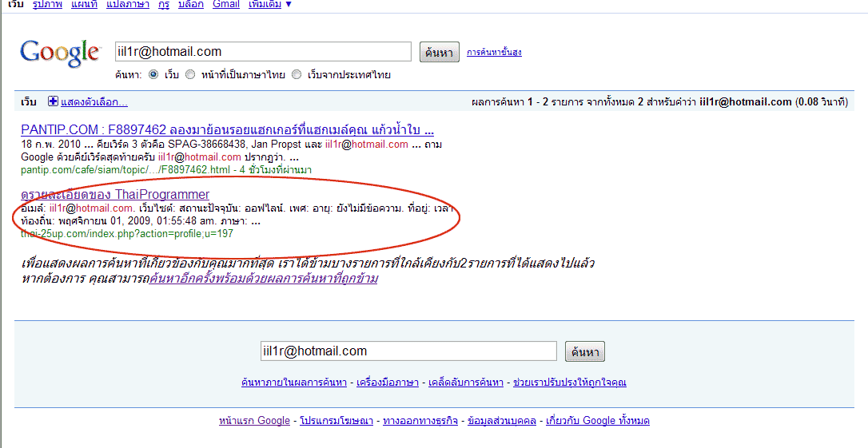This screenshot has height=448, width=868.
Task: Click the bottom ค้นหา search button
Action: (x=584, y=351)
